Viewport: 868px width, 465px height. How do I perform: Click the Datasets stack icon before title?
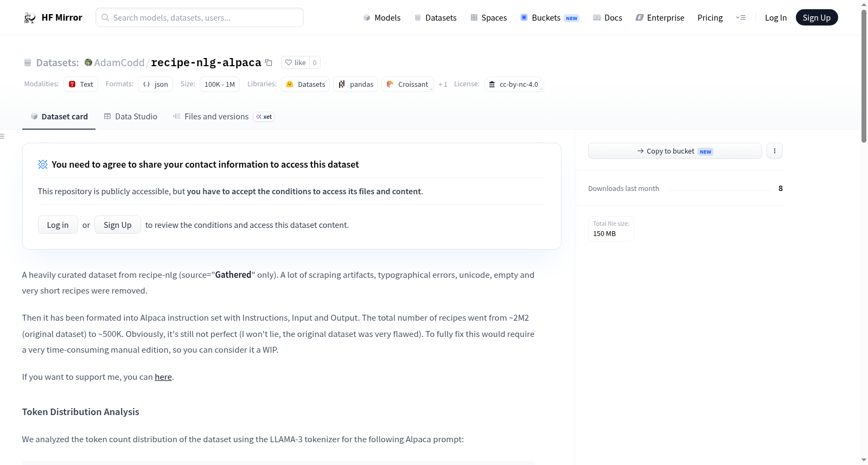tap(28, 63)
